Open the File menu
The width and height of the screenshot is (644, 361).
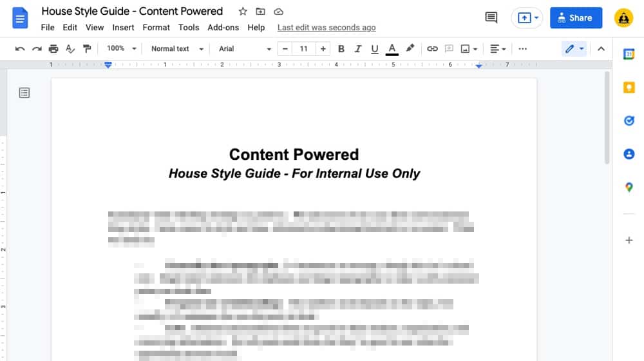(48, 28)
